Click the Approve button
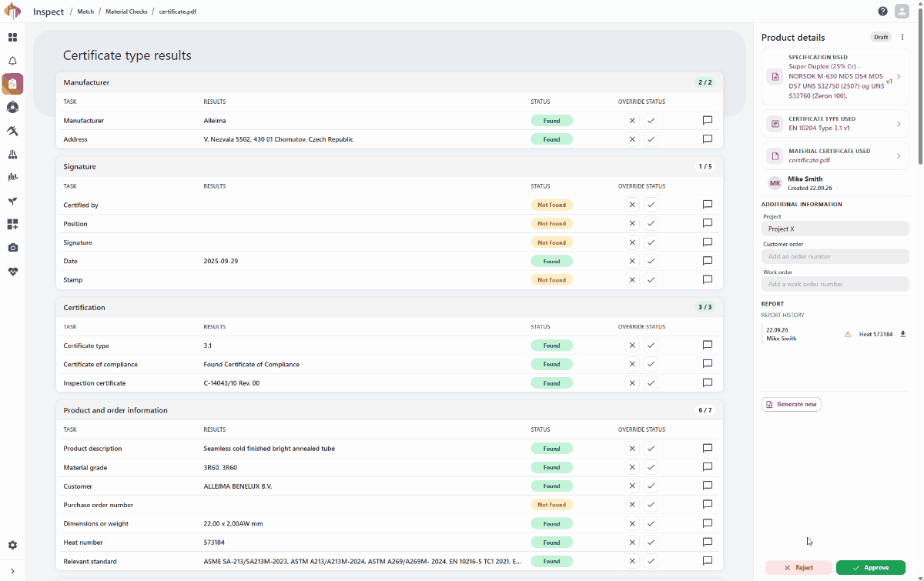Image resolution: width=924 pixels, height=581 pixels. tap(871, 567)
